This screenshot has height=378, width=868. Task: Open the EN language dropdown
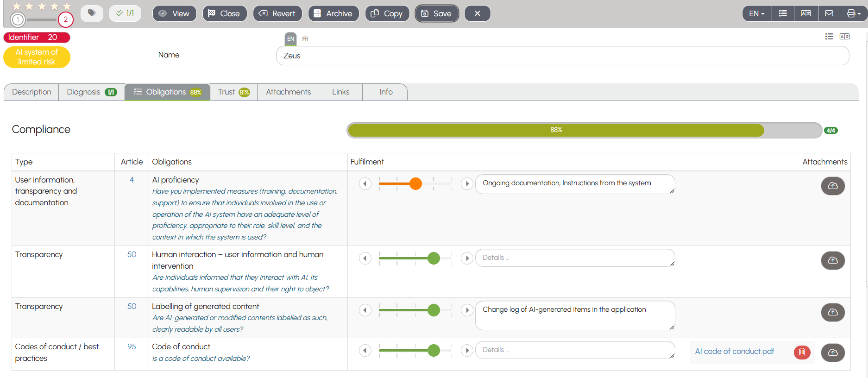point(756,13)
